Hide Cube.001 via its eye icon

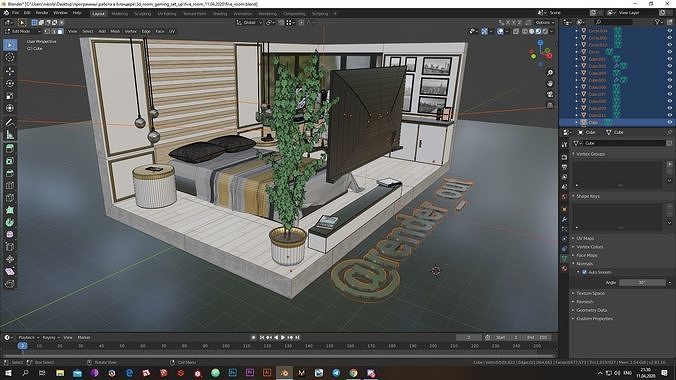[x=670, y=59]
